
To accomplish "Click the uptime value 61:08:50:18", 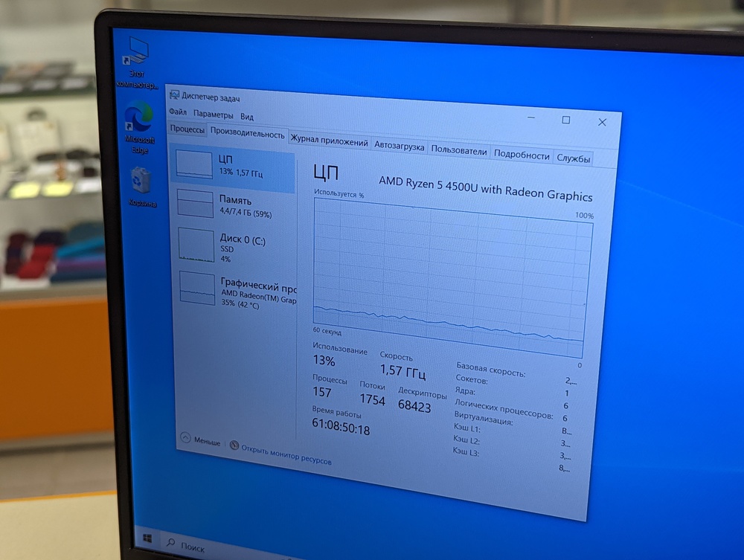I will click(341, 426).
